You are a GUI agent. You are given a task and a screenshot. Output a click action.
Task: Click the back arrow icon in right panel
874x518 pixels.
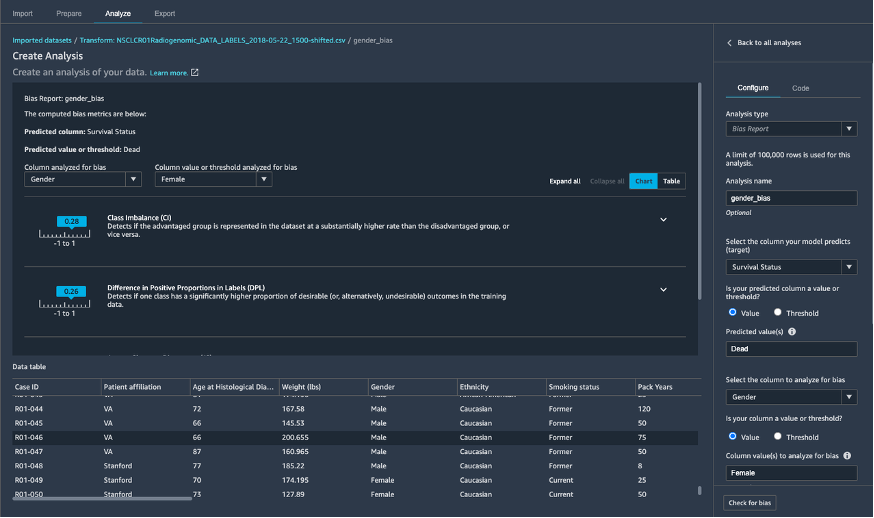[728, 43]
